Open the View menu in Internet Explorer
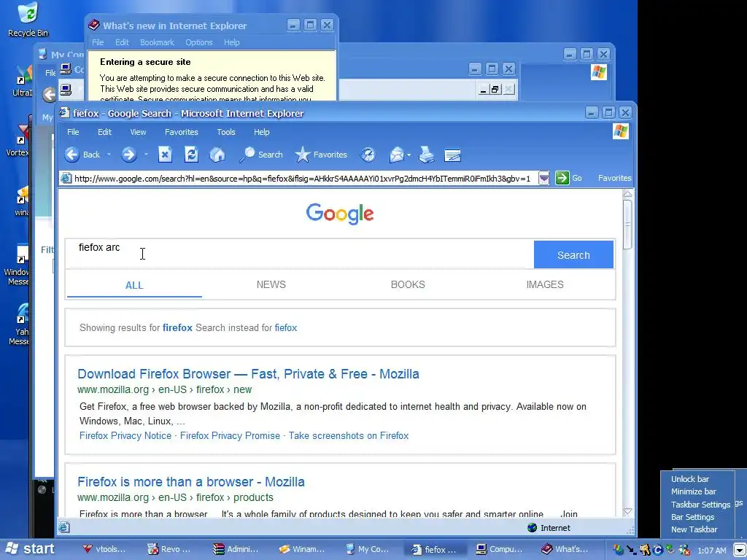 coord(138,132)
